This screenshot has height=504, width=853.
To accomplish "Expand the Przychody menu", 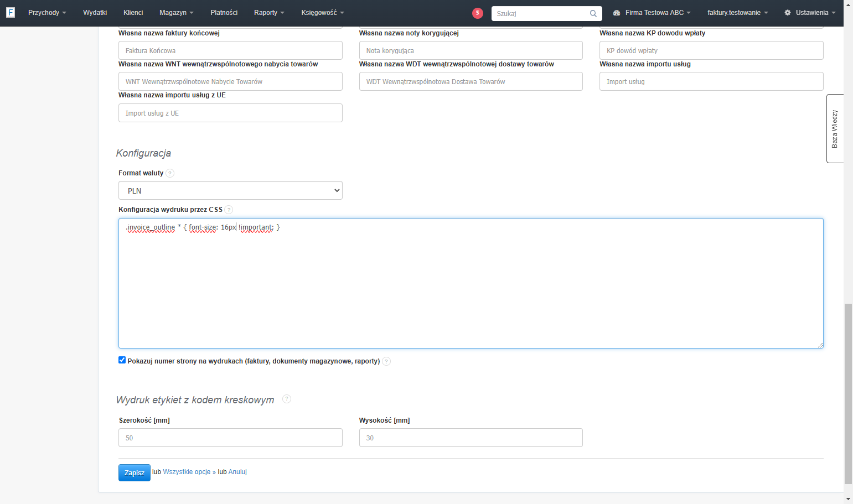I will (47, 13).
